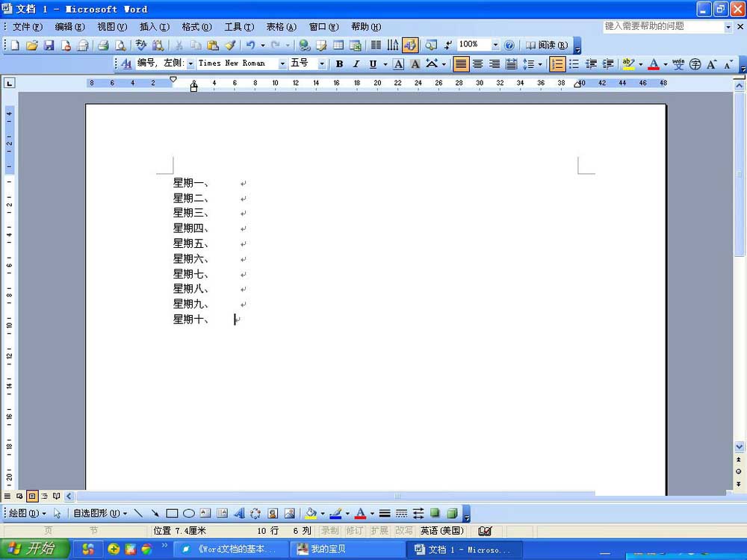The height and width of the screenshot is (560, 747).
Task: Save the document with floppy icon
Action: coord(49,46)
